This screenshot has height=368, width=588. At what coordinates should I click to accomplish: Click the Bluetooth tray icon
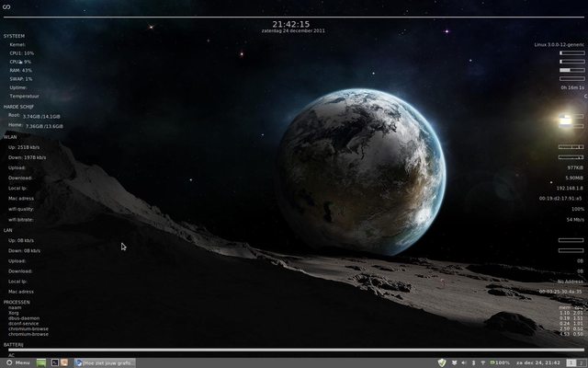[x=473, y=362]
